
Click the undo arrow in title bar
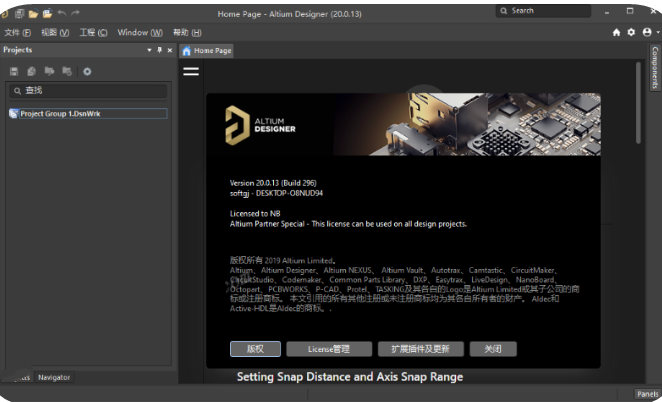62,13
